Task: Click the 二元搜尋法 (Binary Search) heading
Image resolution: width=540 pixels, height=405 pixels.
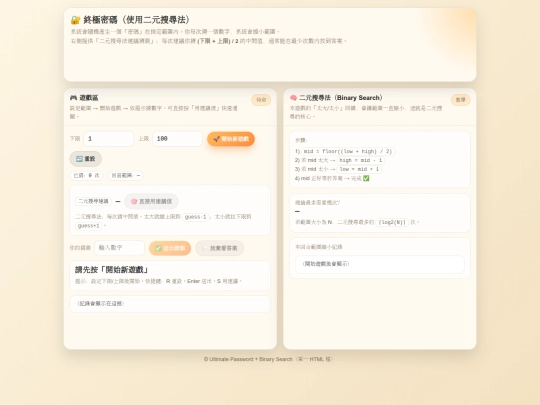Action: tap(341, 98)
